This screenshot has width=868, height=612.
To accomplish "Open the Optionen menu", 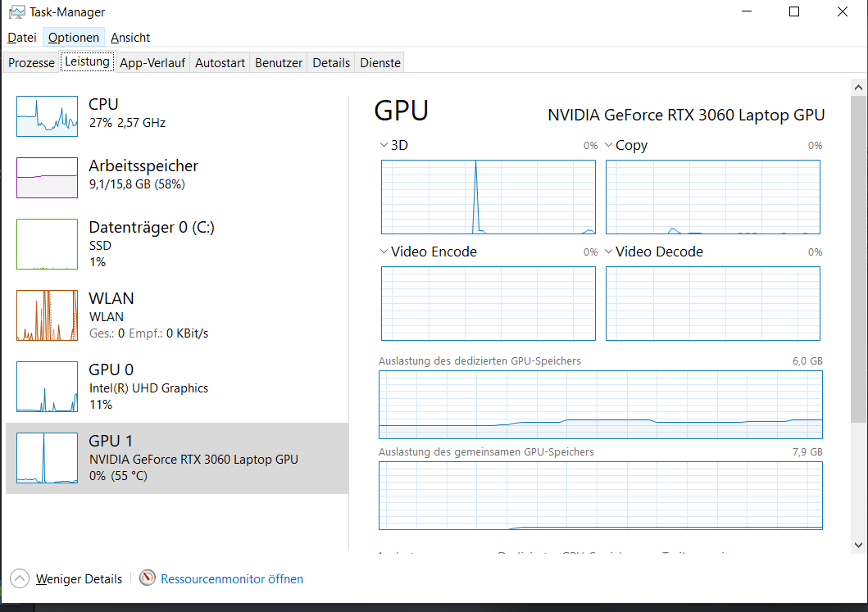I will (x=74, y=38).
